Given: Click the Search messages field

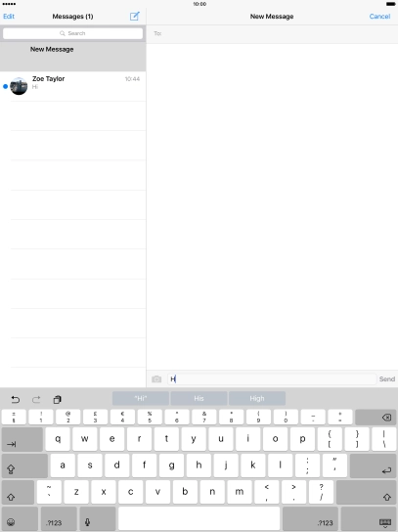Looking at the screenshot, I should 72,33.
